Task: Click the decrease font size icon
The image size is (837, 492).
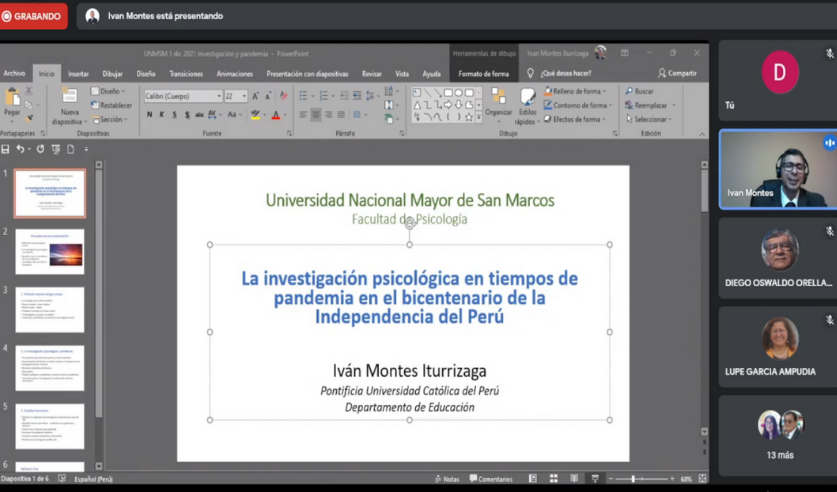Action: pyautogui.click(x=267, y=96)
